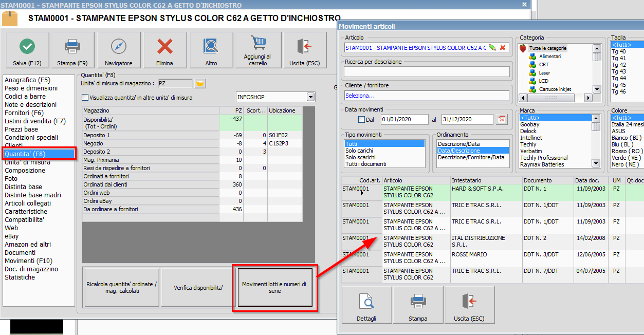The width and height of the screenshot is (644, 335).
Task: Select Tutte le categorie strawberry icon
Action: tap(523, 48)
